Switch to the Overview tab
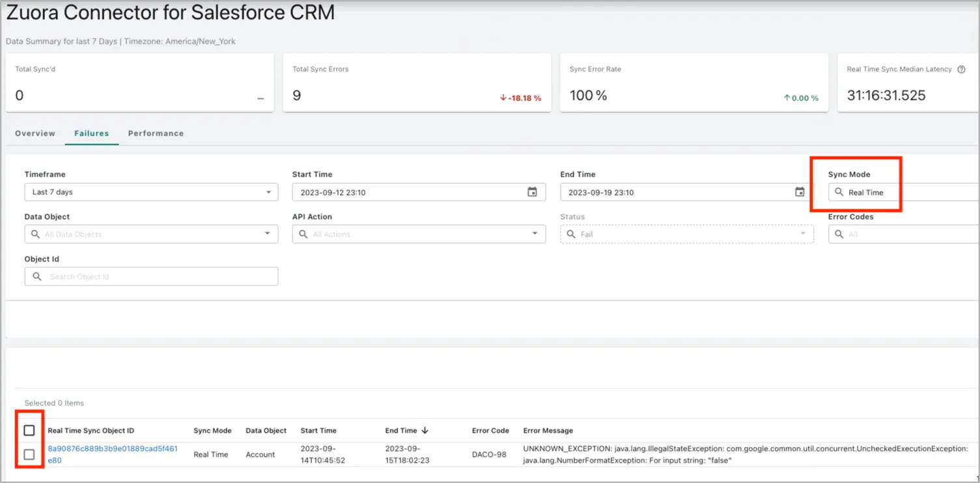This screenshot has width=980, height=483. [35, 133]
